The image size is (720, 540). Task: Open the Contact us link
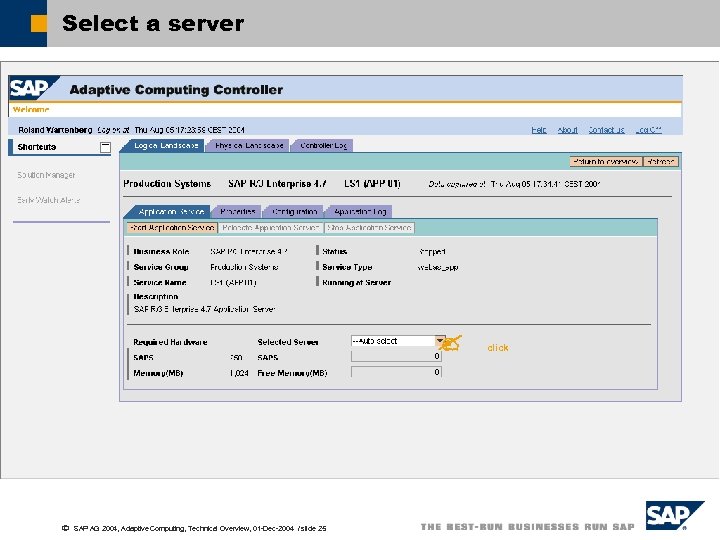pos(606,130)
